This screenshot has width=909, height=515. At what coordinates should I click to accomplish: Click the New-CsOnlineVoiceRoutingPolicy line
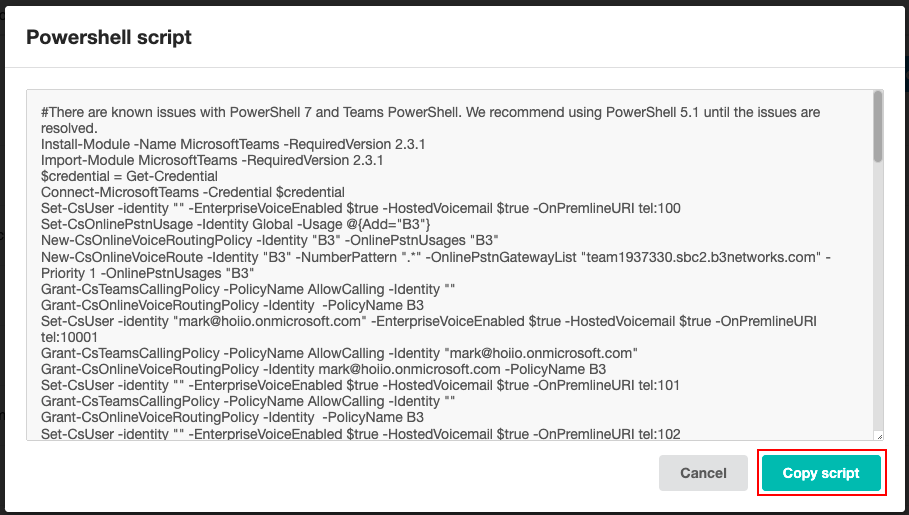pos(270,240)
